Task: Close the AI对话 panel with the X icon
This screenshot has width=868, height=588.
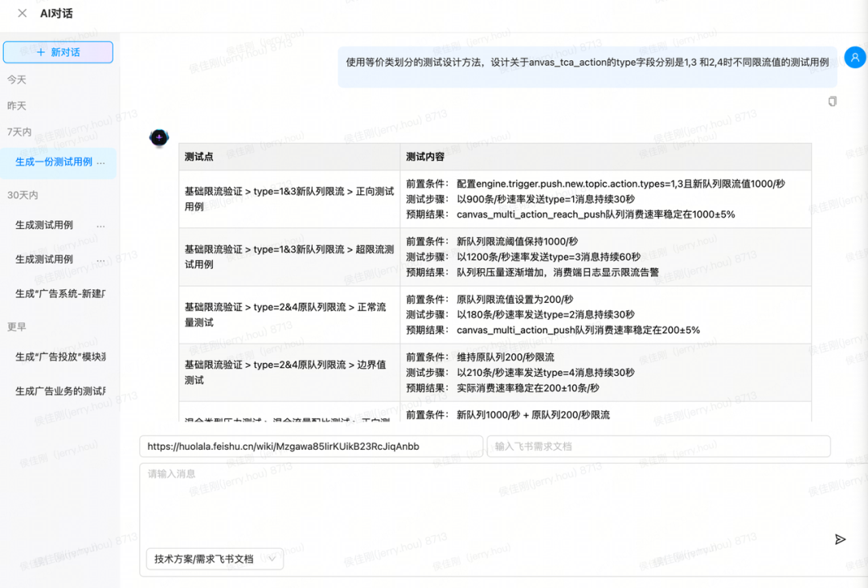Action: pyautogui.click(x=20, y=13)
